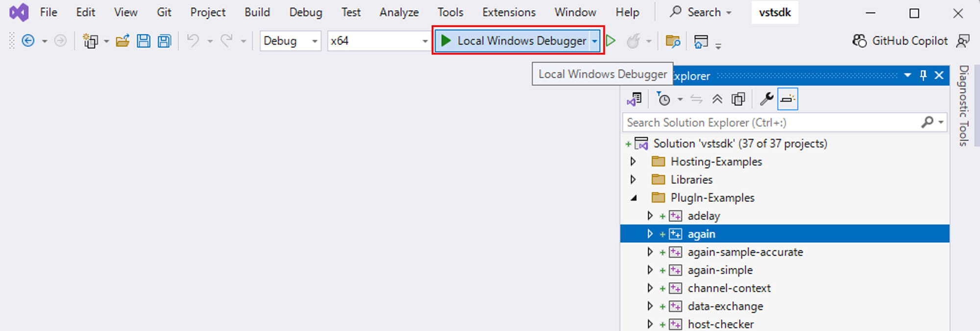
Task: Click the Send Feedback person icon
Action: (x=963, y=41)
